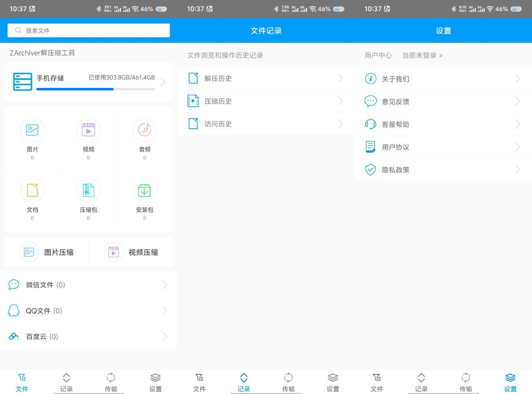Tap the 百度云 Baidu cloud icon
The height and width of the screenshot is (394, 532).
14,336
